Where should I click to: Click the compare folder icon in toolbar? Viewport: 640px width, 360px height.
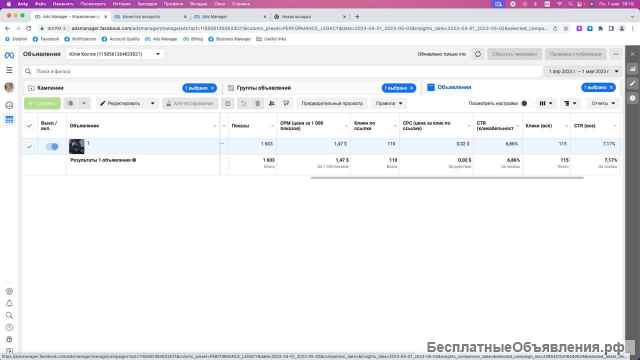[228, 103]
